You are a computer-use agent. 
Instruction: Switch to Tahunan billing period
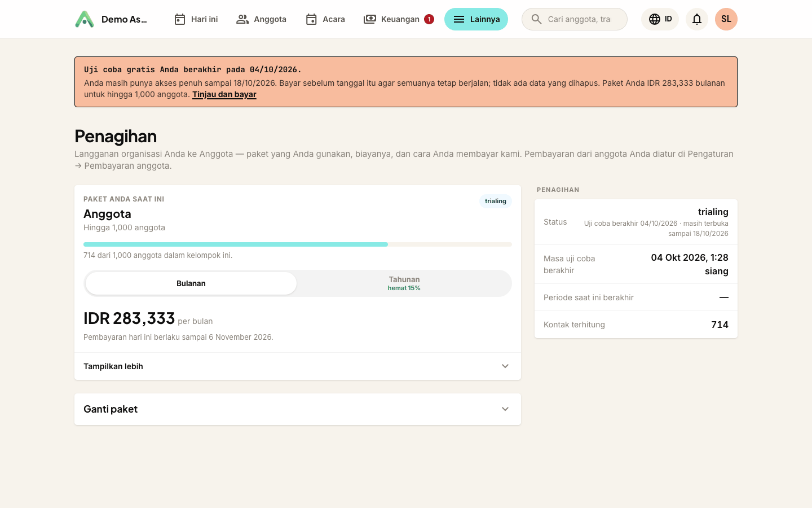click(404, 283)
